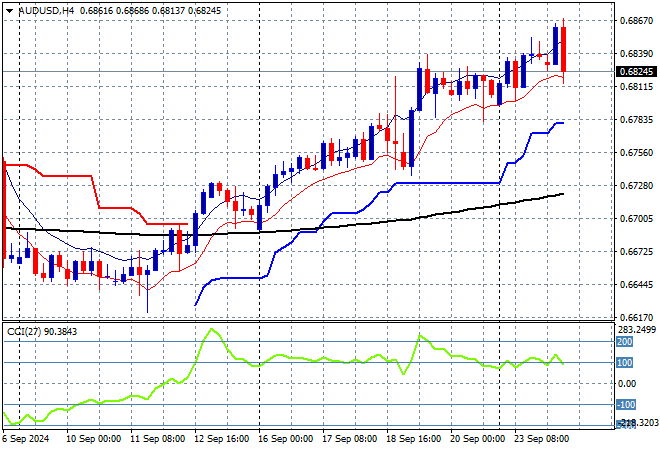Select the CCI 200 level label
This screenshot has height=450, width=660.
625,342
